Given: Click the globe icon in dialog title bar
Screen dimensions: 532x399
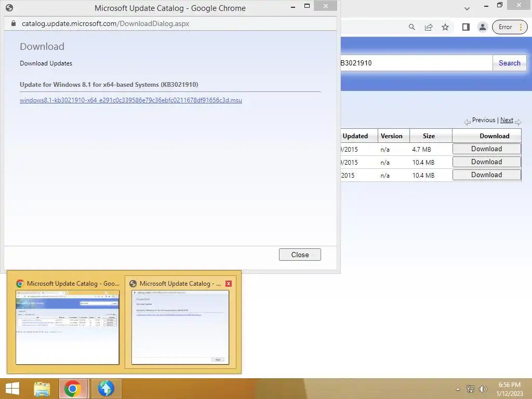Looking at the screenshot, I should click(9, 8).
